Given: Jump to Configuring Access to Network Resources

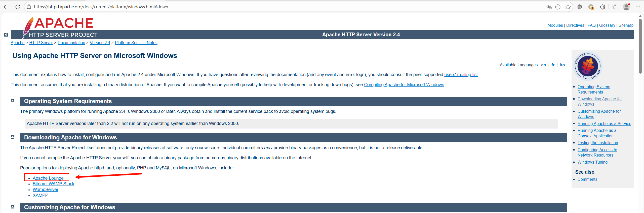Looking at the screenshot, I should click(x=597, y=153).
